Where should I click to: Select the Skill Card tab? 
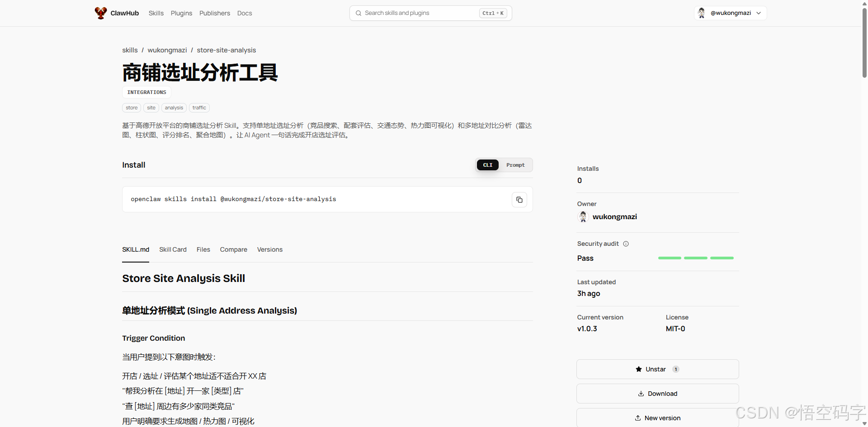(x=173, y=249)
